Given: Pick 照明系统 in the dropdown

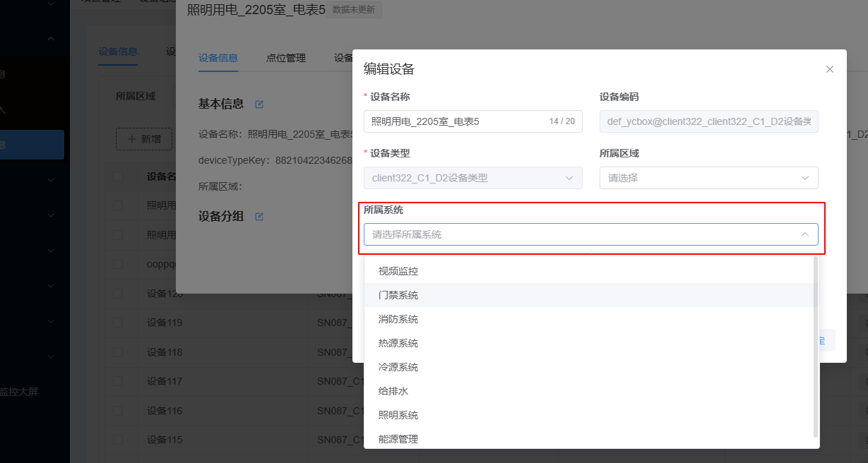Looking at the screenshot, I should 592,415.
